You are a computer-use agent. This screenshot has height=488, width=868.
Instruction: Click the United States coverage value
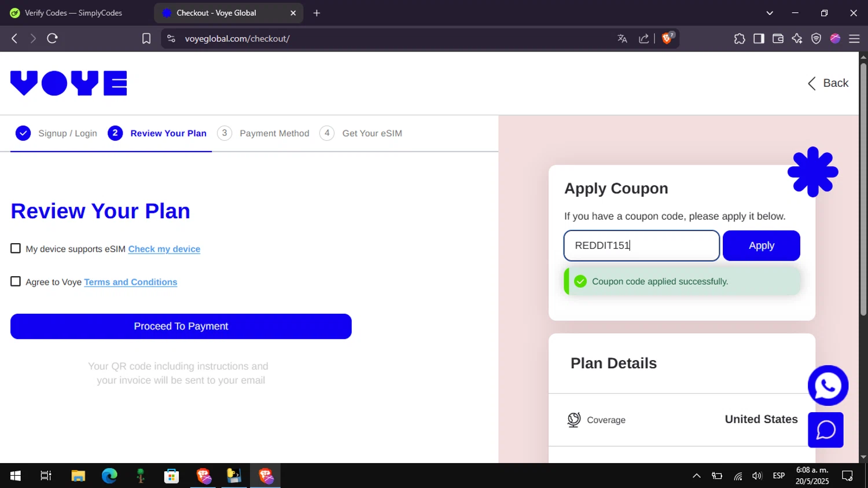click(762, 419)
